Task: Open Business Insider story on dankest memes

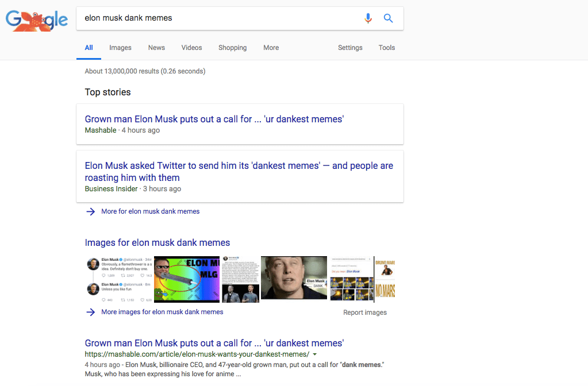Action: click(x=239, y=172)
